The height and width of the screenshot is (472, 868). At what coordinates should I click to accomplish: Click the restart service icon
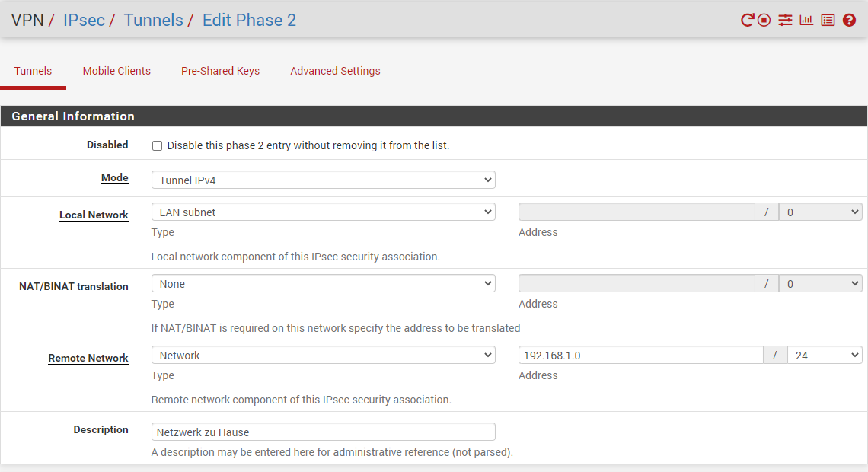coord(747,21)
